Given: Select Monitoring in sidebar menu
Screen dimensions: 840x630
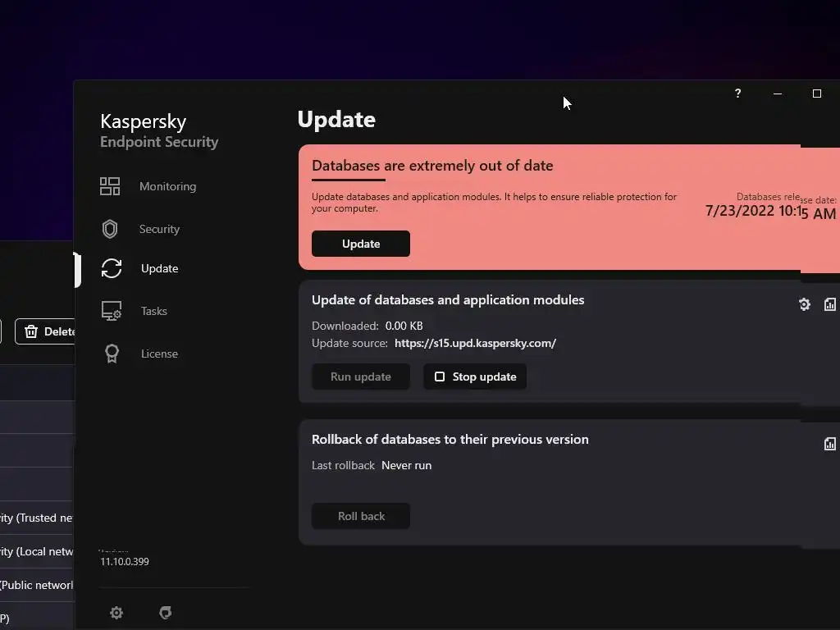Looking at the screenshot, I should (167, 186).
